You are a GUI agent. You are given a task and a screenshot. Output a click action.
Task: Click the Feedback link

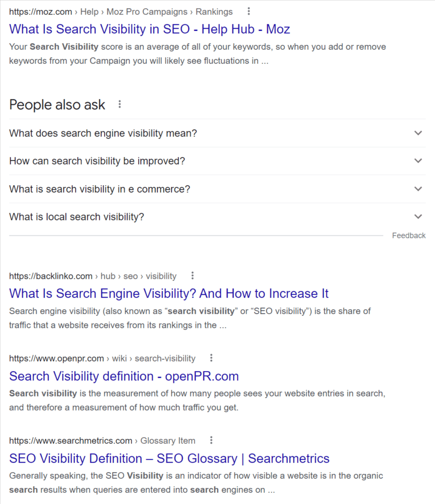[x=409, y=235]
